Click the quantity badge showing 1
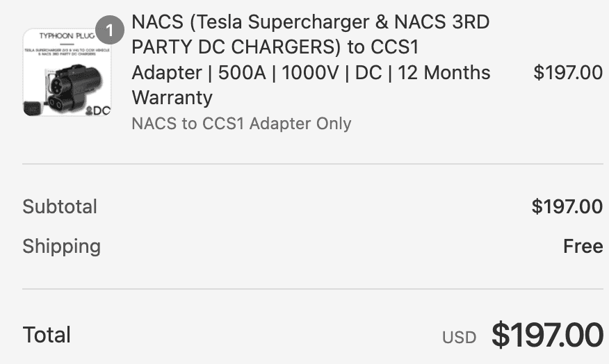This screenshot has height=364, width=609. (109, 31)
